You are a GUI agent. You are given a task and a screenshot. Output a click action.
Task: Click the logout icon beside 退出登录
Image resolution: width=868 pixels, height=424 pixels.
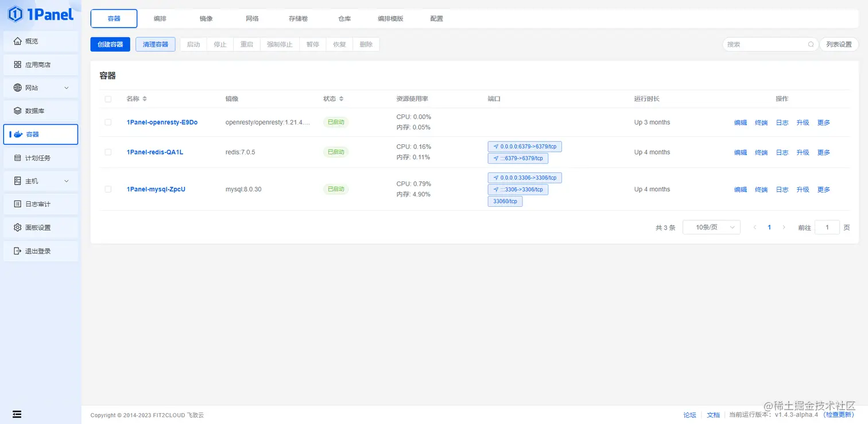click(x=17, y=251)
